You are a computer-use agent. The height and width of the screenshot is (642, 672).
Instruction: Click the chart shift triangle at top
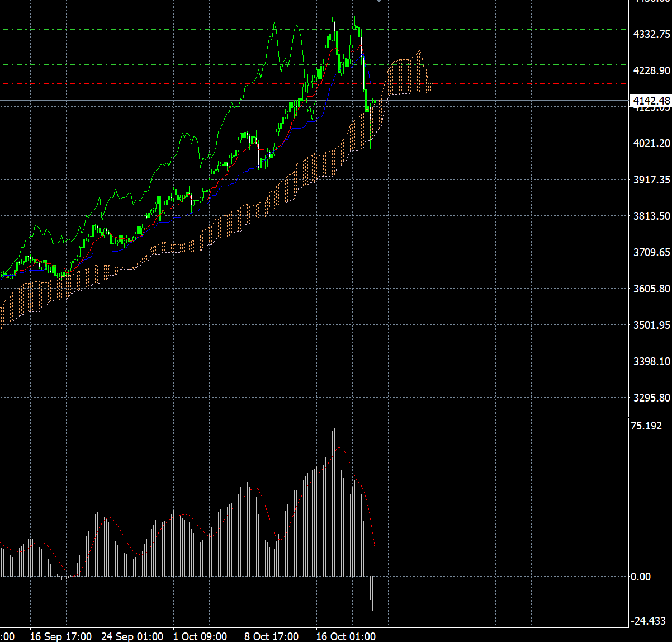(379, 1)
